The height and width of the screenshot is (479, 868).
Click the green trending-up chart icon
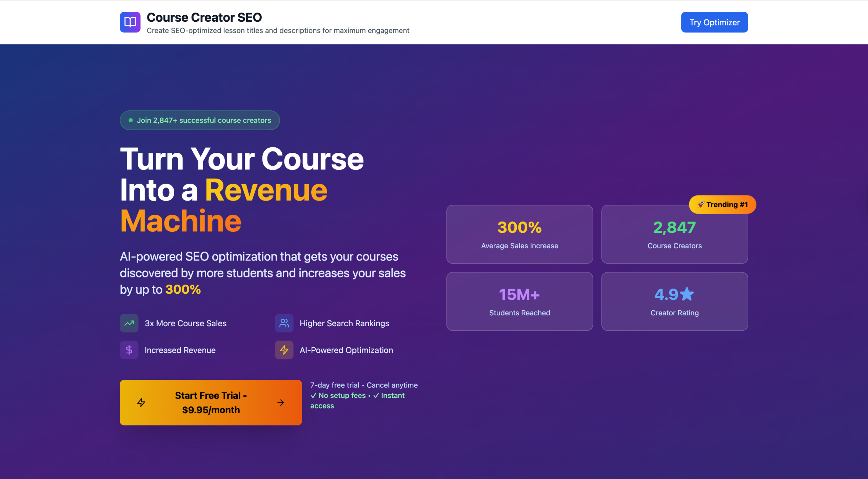click(129, 323)
